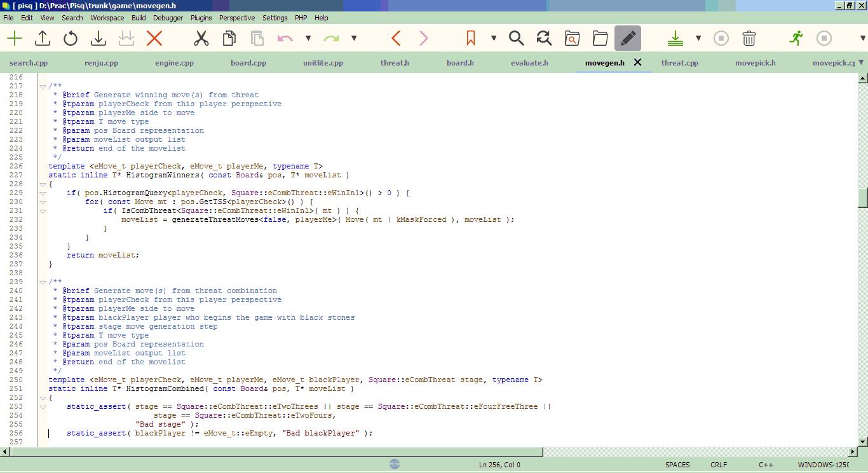Click the Open Resource folder icon
The width and height of the screenshot is (868, 473).
[600, 38]
